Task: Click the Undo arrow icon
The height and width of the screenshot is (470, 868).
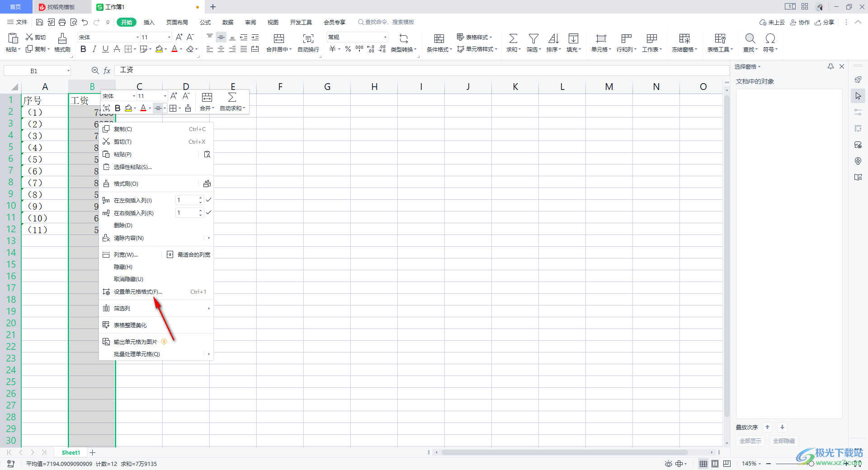Action: point(85,22)
